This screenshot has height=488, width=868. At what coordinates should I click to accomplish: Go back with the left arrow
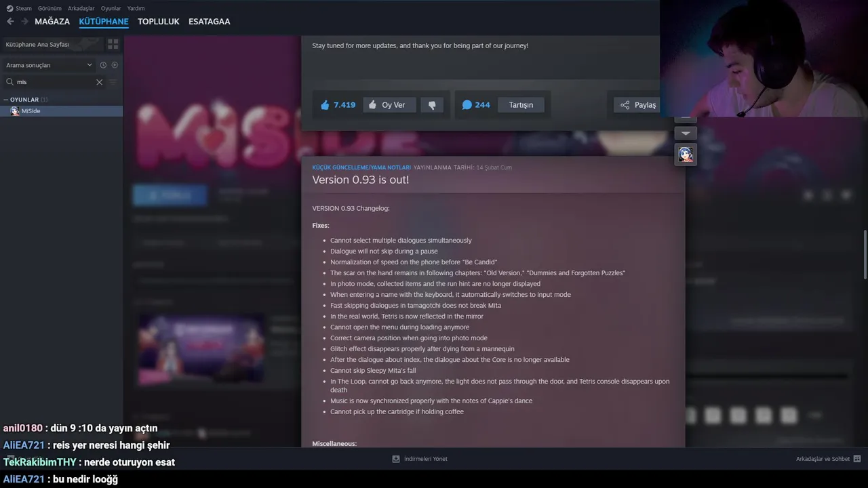pos(10,22)
